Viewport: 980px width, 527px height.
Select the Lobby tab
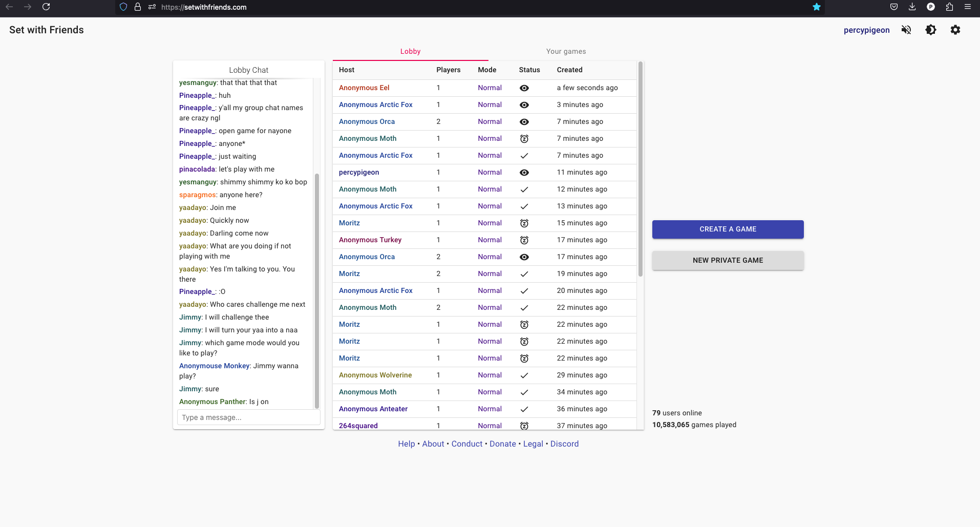[410, 51]
